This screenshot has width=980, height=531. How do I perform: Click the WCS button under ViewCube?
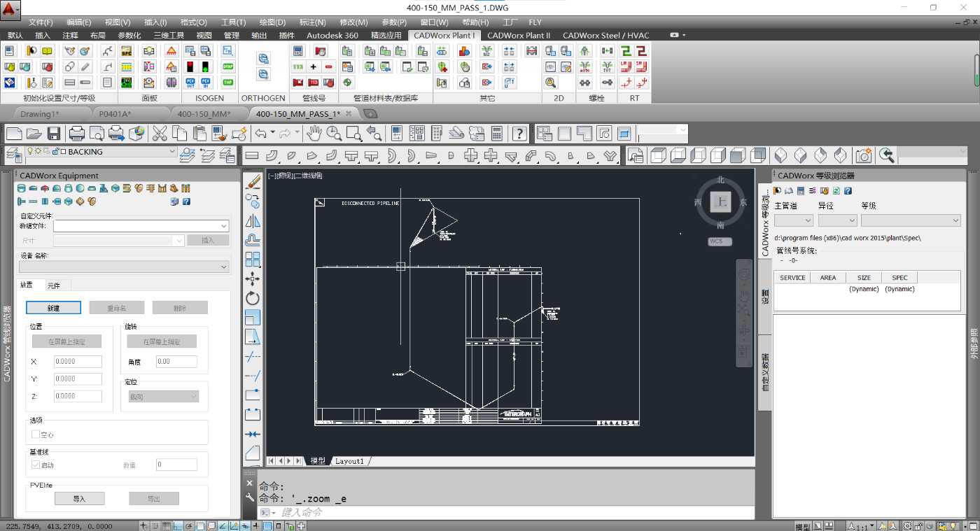pyautogui.click(x=720, y=241)
